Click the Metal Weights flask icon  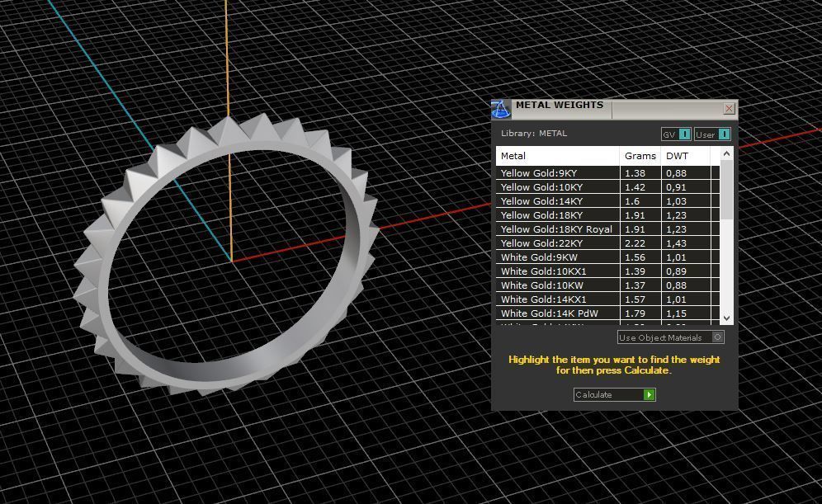pos(500,109)
